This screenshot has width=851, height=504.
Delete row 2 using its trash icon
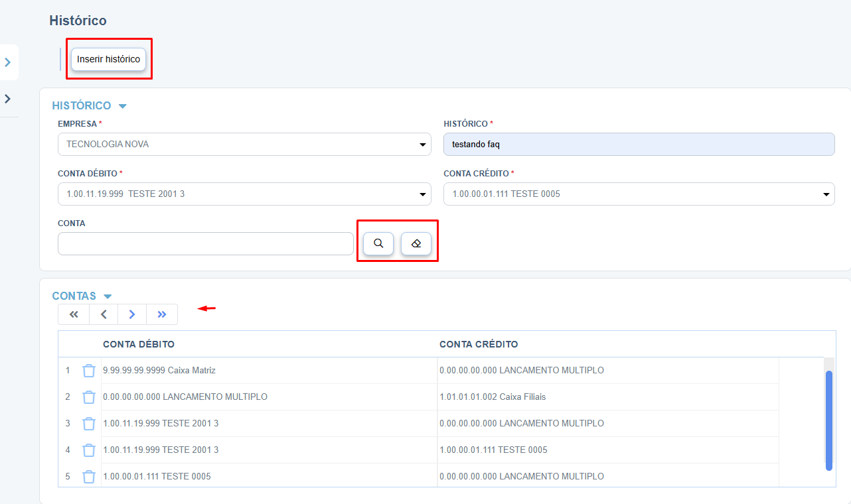tap(89, 397)
